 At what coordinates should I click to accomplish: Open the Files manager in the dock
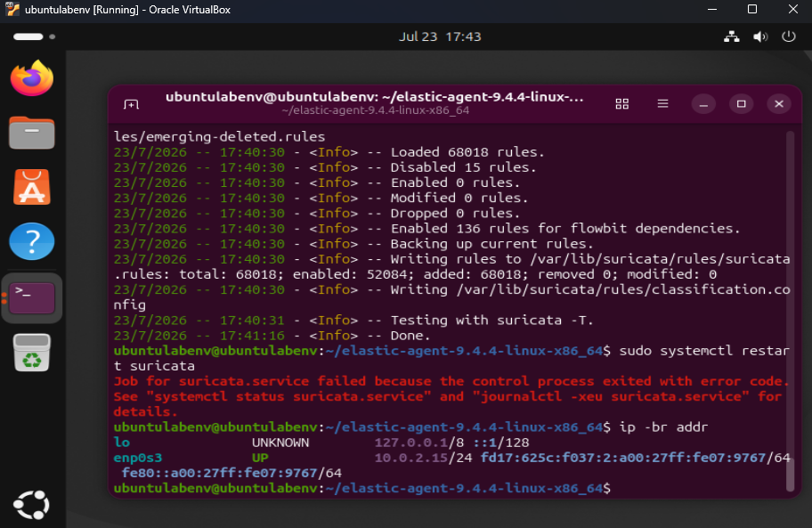(x=31, y=133)
